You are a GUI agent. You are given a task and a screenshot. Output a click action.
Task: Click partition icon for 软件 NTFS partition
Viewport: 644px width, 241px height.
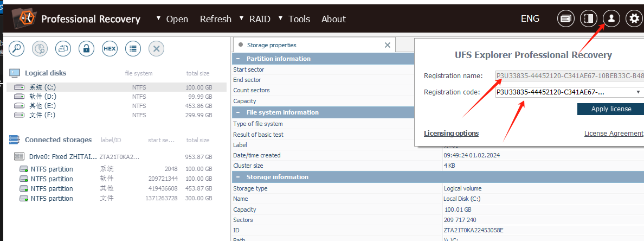click(x=24, y=179)
